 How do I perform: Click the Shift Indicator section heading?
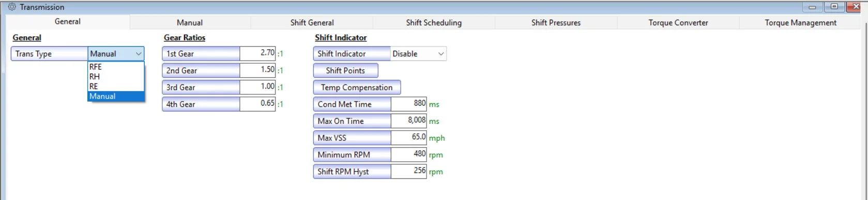[341, 38]
